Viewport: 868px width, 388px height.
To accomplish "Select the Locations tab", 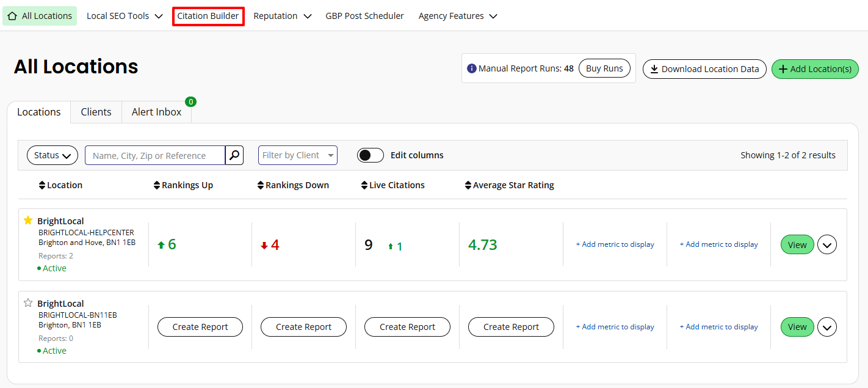I will coord(39,112).
